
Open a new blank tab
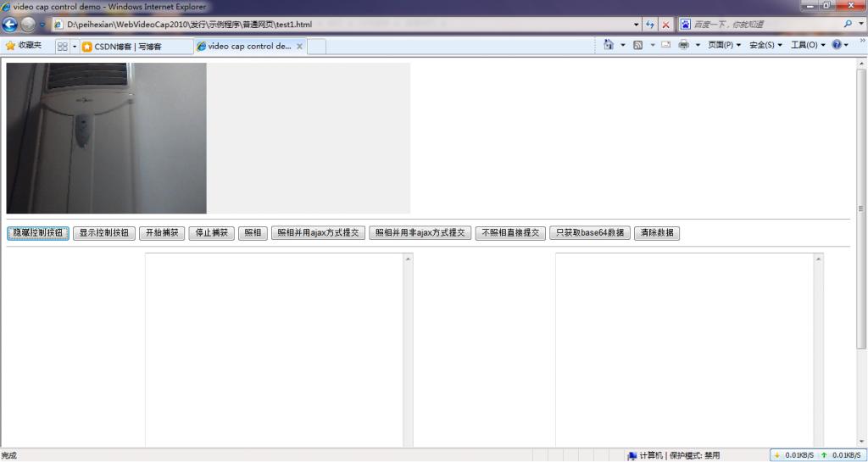(317, 47)
